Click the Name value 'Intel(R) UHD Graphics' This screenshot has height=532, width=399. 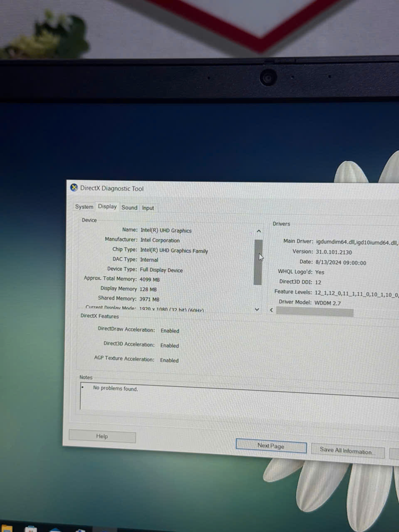point(166,230)
